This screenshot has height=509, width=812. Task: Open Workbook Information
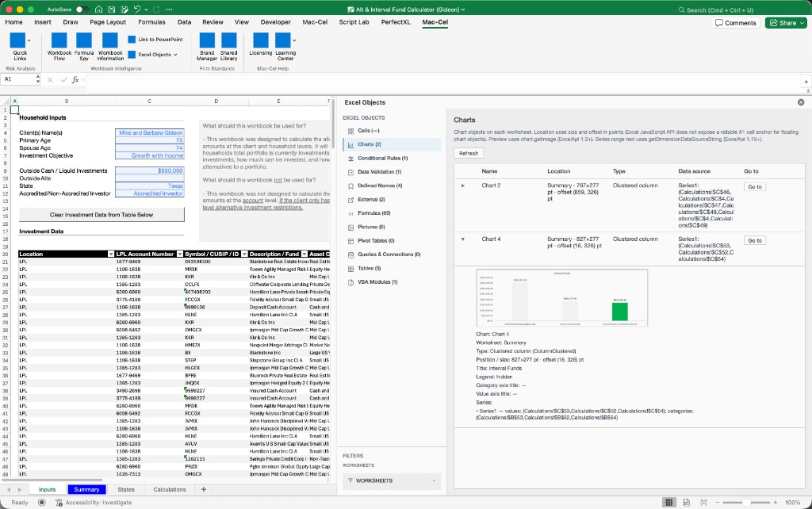click(x=110, y=47)
